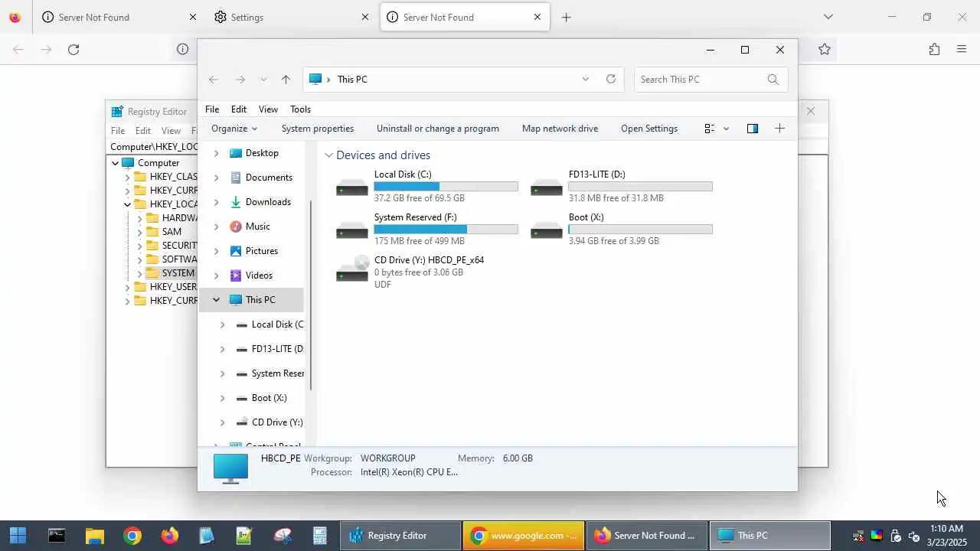
Task: Click the change view layout icon
Action: tap(710, 129)
